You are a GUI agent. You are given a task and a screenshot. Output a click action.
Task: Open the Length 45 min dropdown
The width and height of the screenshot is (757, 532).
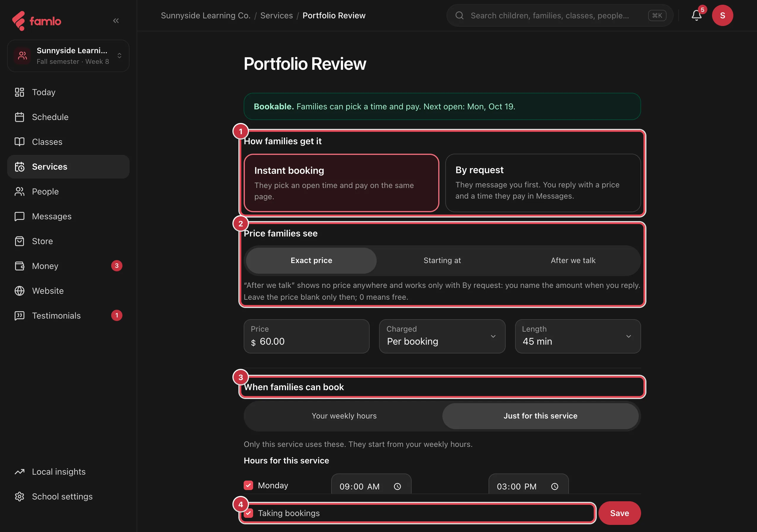[x=578, y=336]
